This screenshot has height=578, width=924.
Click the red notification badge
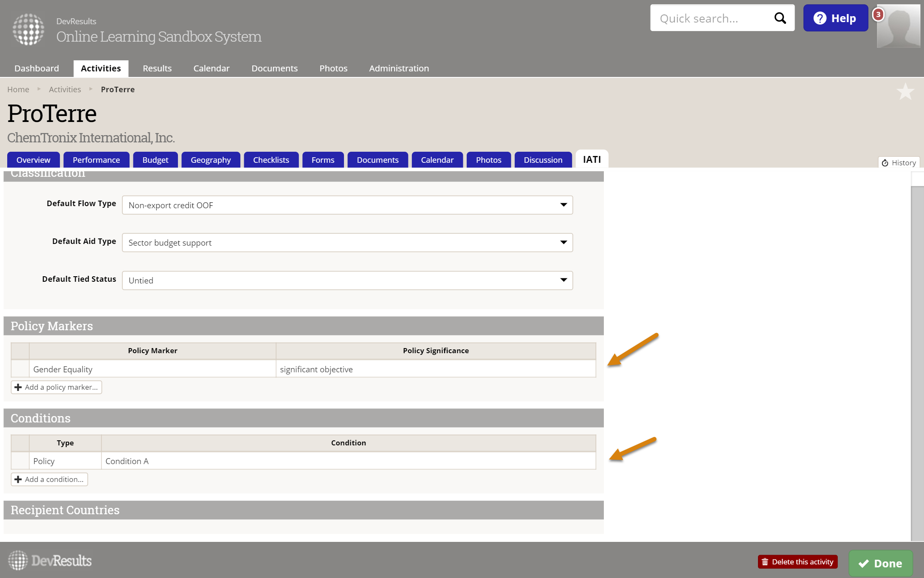[878, 14]
